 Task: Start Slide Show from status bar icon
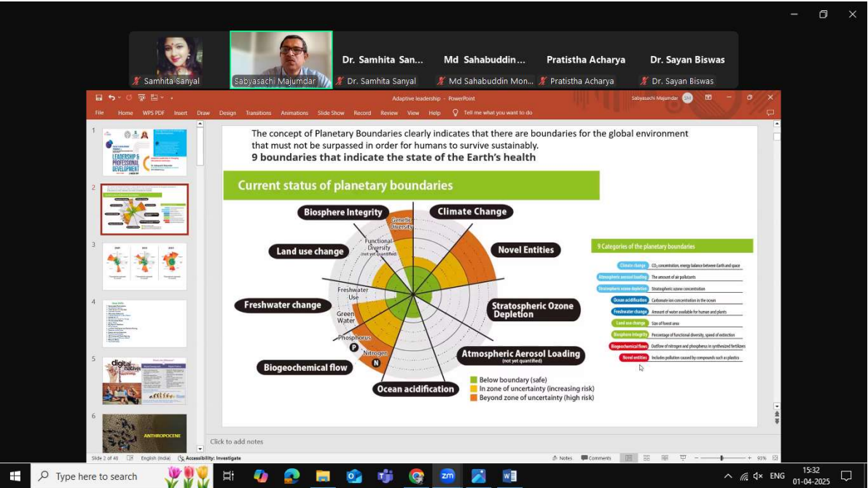683,458
